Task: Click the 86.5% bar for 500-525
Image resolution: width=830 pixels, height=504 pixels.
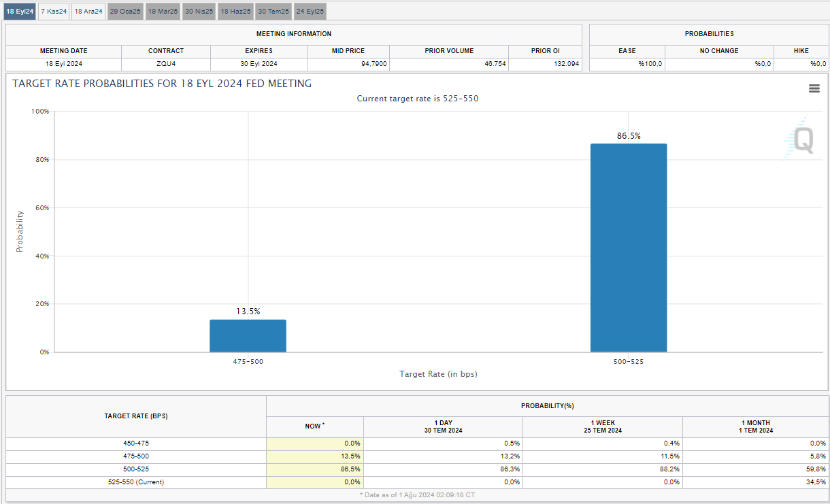Action: (628, 248)
